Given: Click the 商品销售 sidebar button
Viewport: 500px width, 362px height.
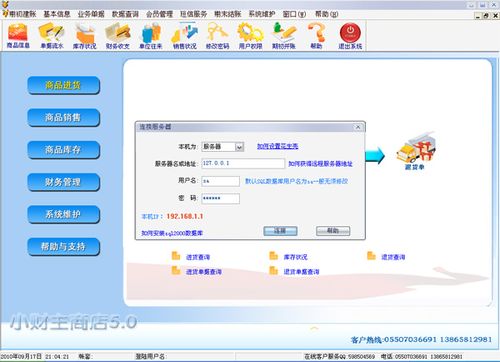Looking at the screenshot, I should (x=63, y=118).
